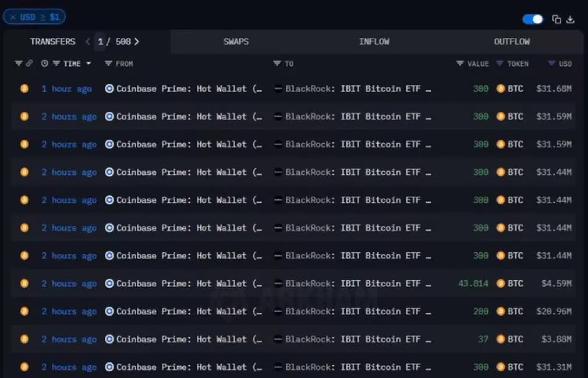Click Bitcoin chain icon in $3.88M row
The height and width of the screenshot is (378, 588).
tap(24, 339)
